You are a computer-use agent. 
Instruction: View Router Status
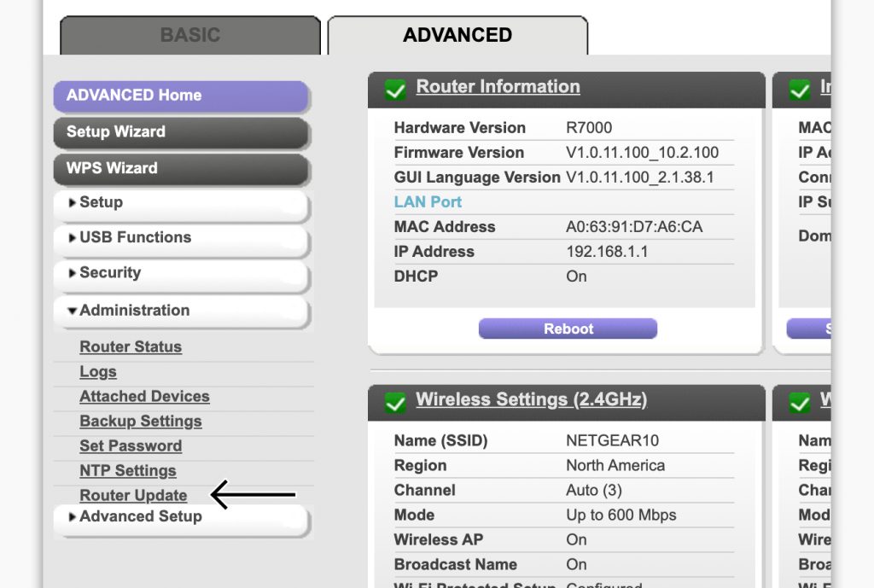(x=130, y=346)
